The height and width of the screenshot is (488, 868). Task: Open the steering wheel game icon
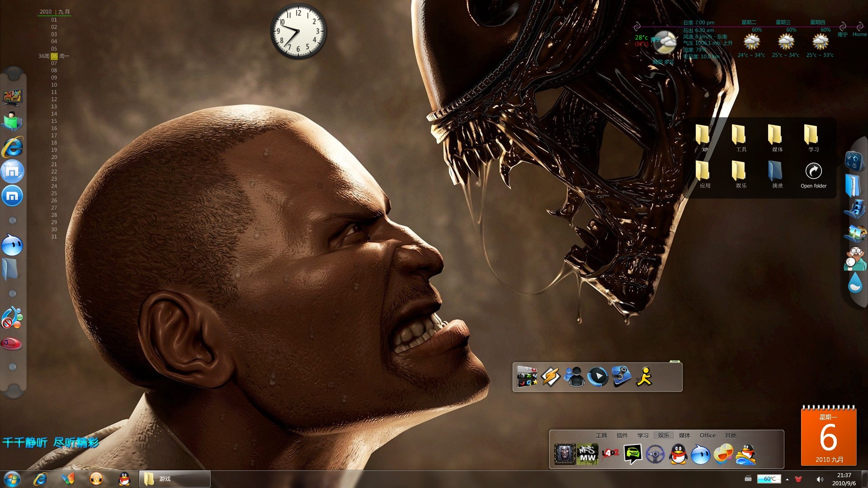click(x=655, y=454)
